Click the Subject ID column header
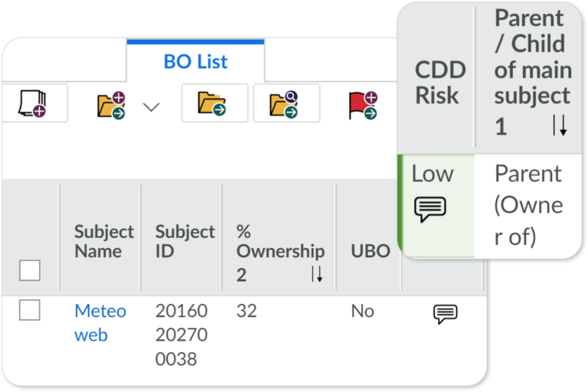Viewport: 588px width, 392px height. point(185,241)
